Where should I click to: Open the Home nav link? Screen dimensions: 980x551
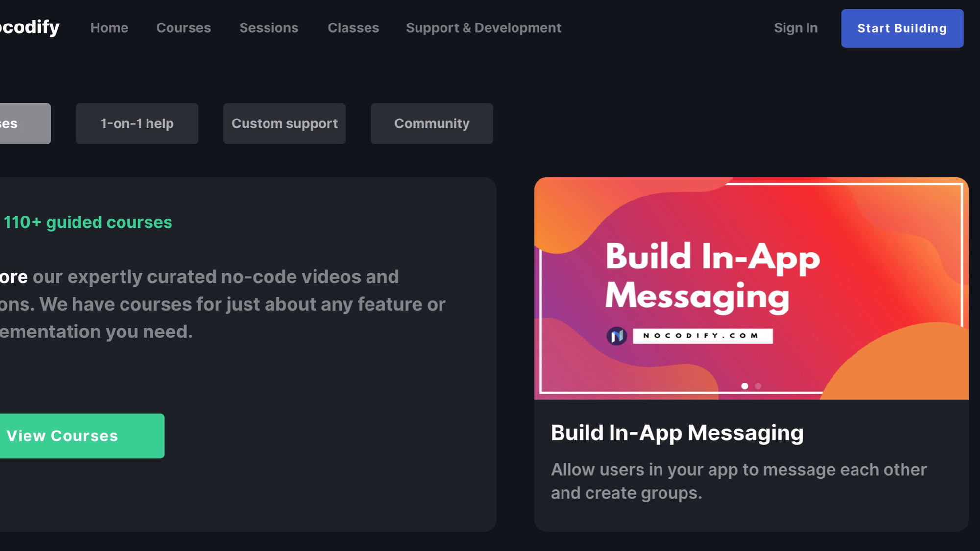(109, 28)
